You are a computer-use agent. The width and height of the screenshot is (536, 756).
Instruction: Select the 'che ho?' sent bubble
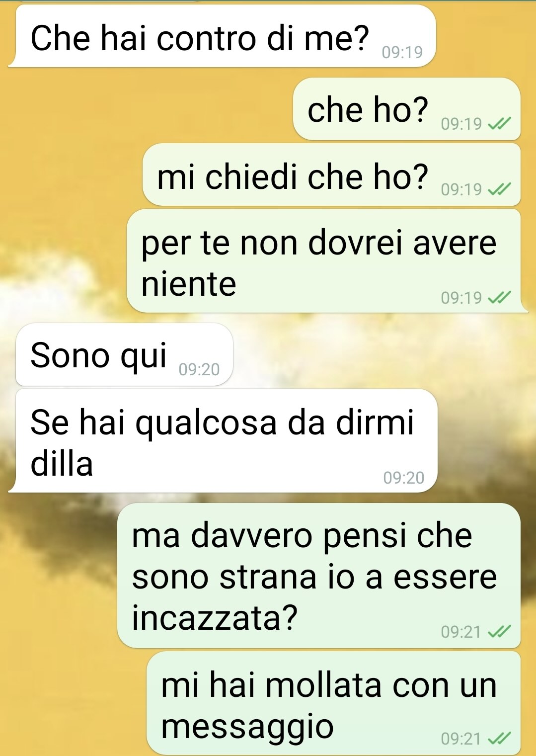pos(407,109)
